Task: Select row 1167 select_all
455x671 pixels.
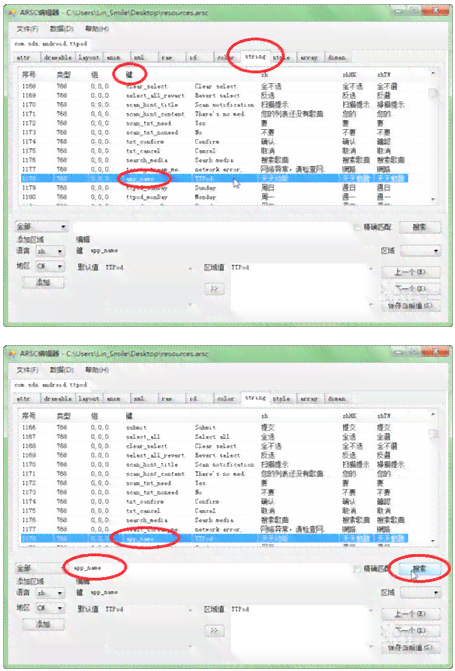Action: pyautogui.click(x=213, y=437)
